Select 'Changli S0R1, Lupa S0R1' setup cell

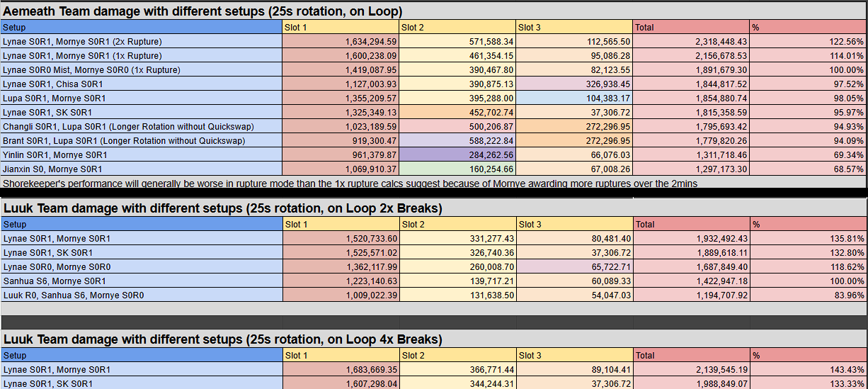tap(142, 127)
